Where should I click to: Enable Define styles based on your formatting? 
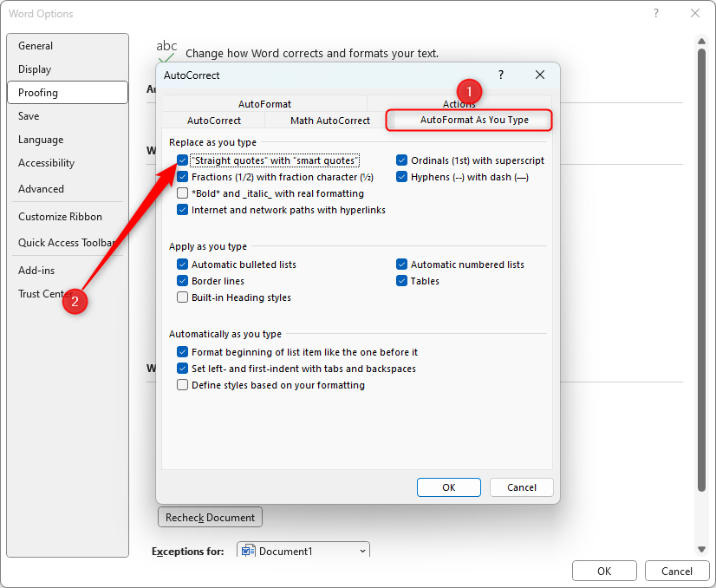182,384
